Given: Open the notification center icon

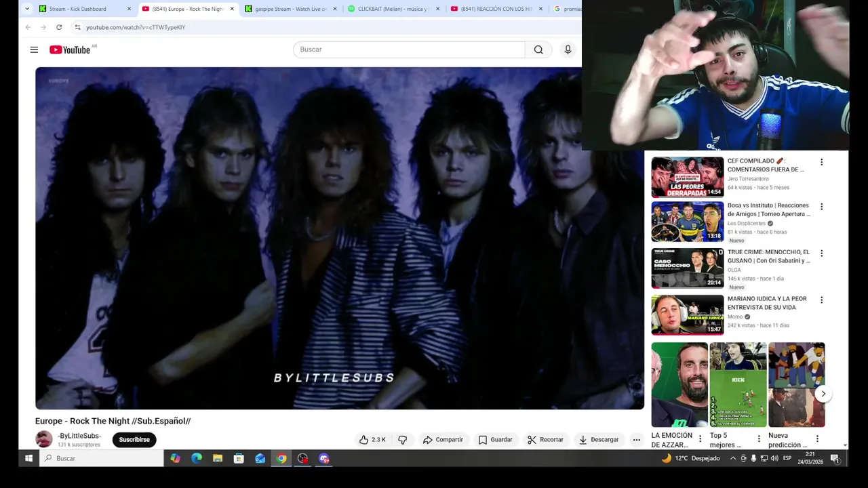Looking at the screenshot, I should (835, 459).
